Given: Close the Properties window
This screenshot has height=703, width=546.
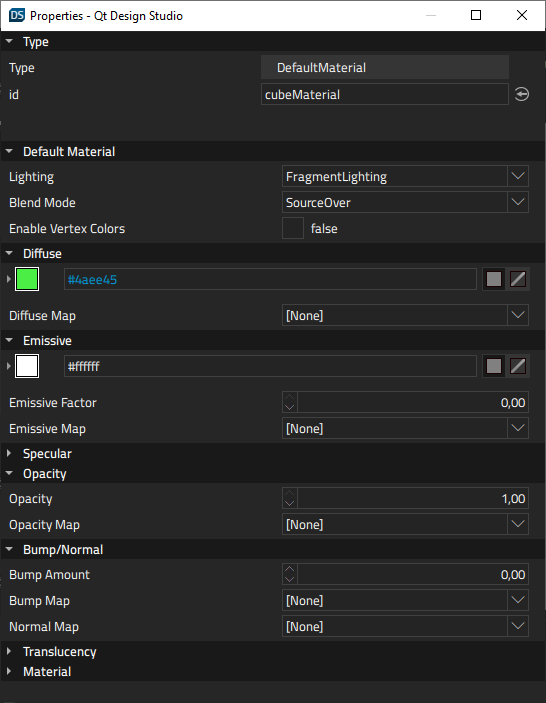Looking at the screenshot, I should [x=522, y=15].
